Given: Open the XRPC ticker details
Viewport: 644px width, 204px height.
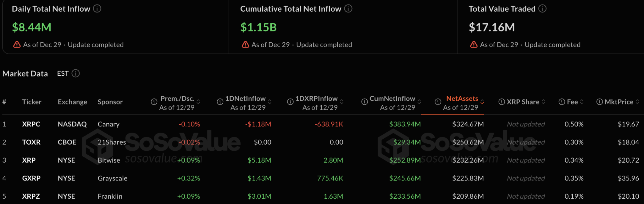Looking at the screenshot, I should coord(31,124).
